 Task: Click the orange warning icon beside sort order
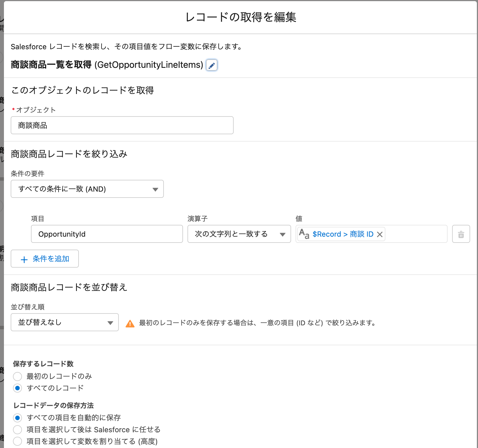click(130, 323)
